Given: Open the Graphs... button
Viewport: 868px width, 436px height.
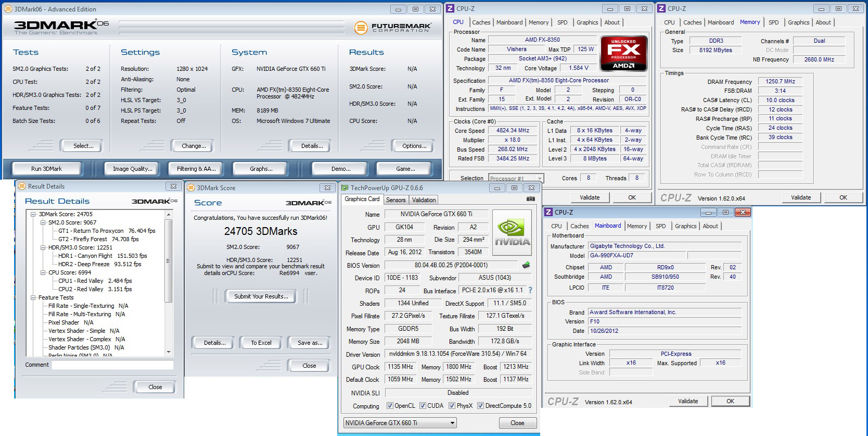Looking at the screenshot, I should pyautogui.click(x=261, y=169).
